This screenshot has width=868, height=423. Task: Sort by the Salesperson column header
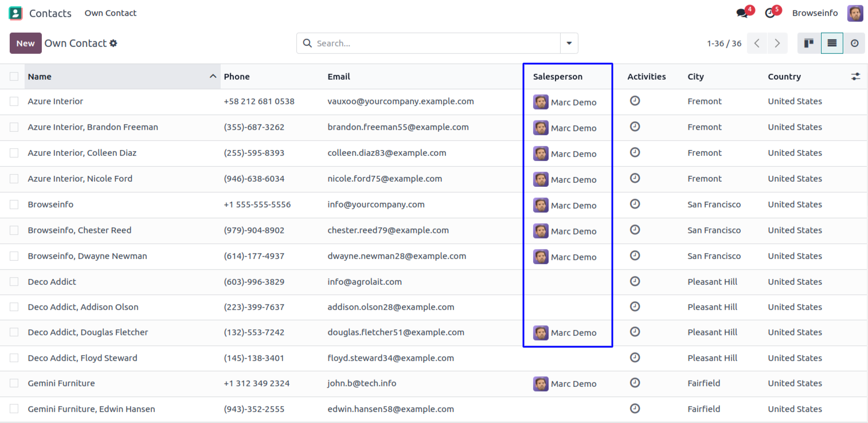[x=557, y=77]
